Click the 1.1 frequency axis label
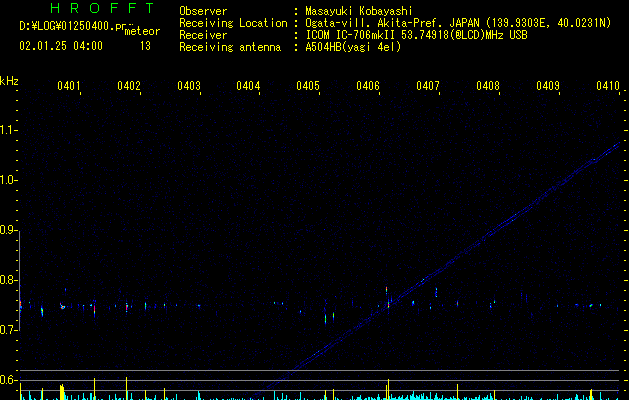The image size is (629, 400). pos(7,130)
